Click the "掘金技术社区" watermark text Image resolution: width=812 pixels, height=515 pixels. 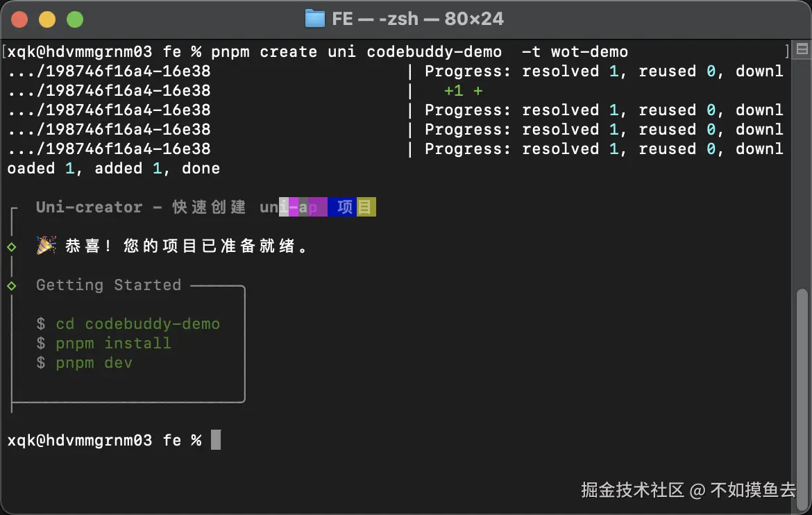632,489
